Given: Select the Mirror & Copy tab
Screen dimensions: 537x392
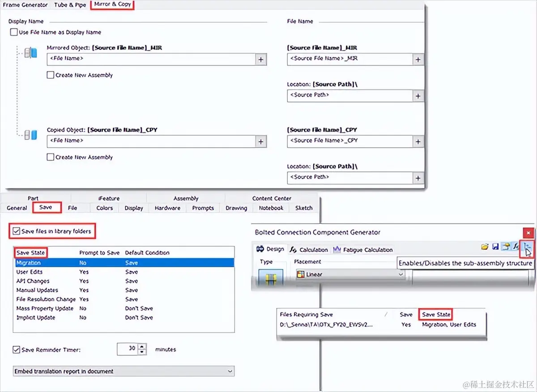Looking at the screenshot, I should 112,4.
